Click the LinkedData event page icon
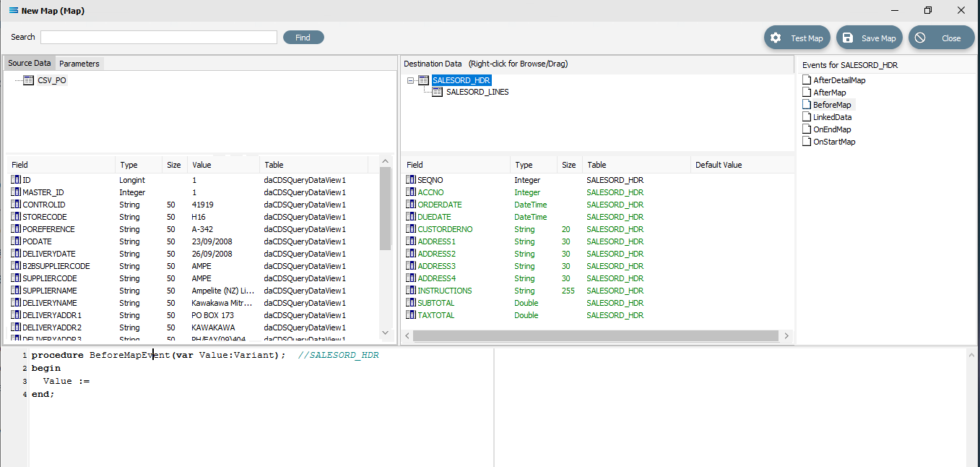The image size is (980, 467). tap(807, 117)
